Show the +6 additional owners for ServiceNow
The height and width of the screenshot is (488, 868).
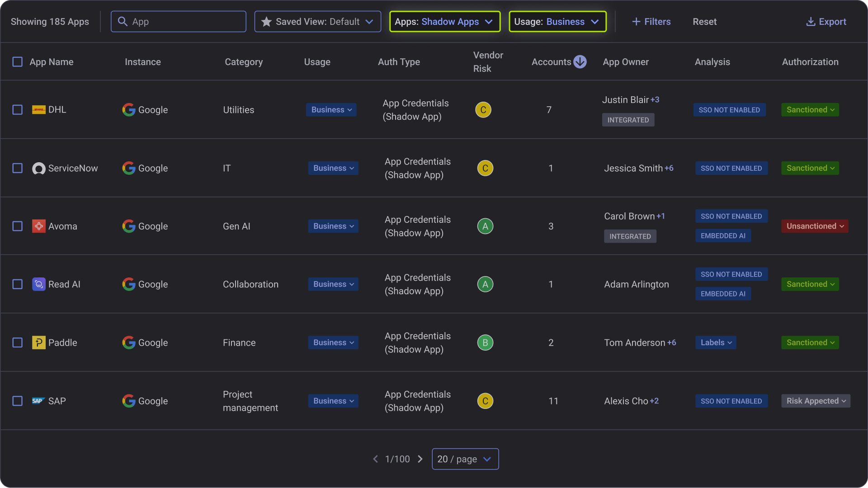669,168
